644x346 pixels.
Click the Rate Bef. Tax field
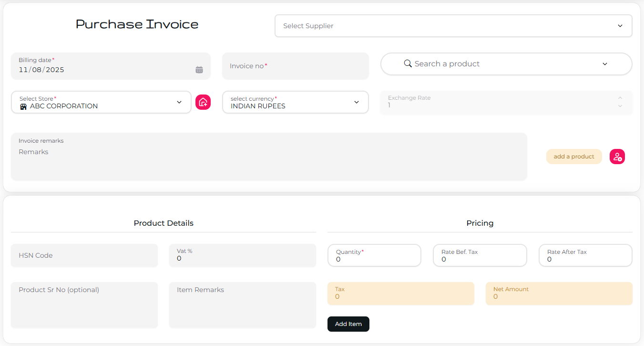point(480,255)
